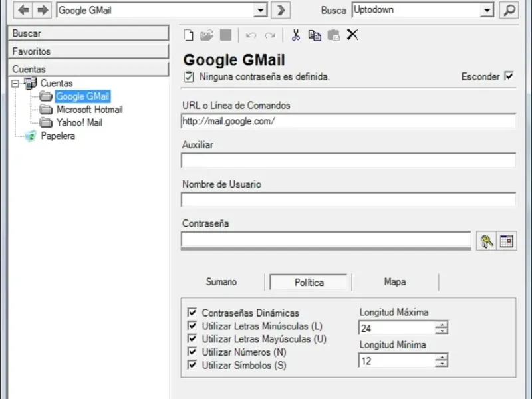
Task: Open the Google GMail address dropdown
Action: point(260,10)
